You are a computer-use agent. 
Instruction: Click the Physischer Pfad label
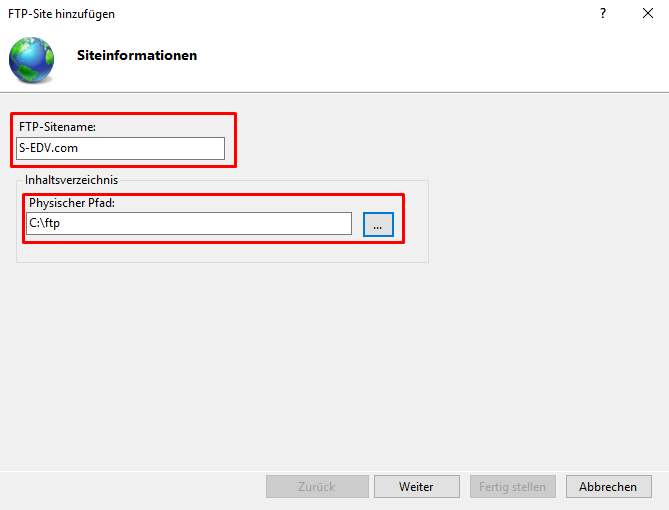point(72,203)
